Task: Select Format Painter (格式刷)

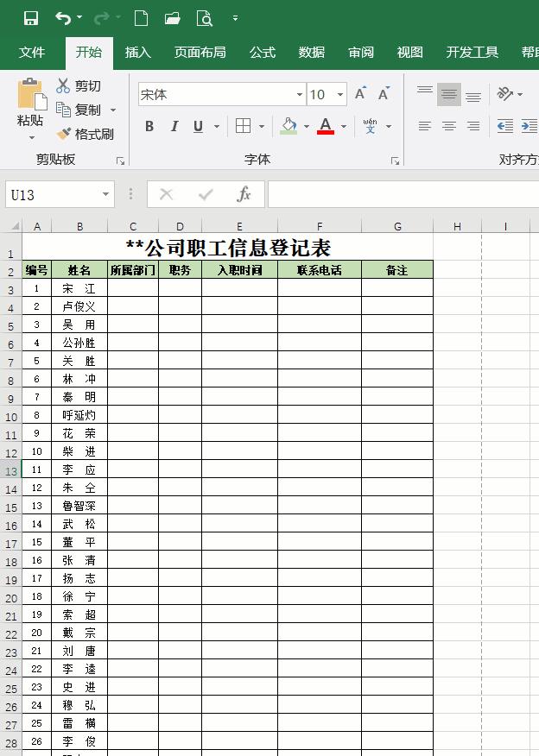Action: [x=85, y=134]
